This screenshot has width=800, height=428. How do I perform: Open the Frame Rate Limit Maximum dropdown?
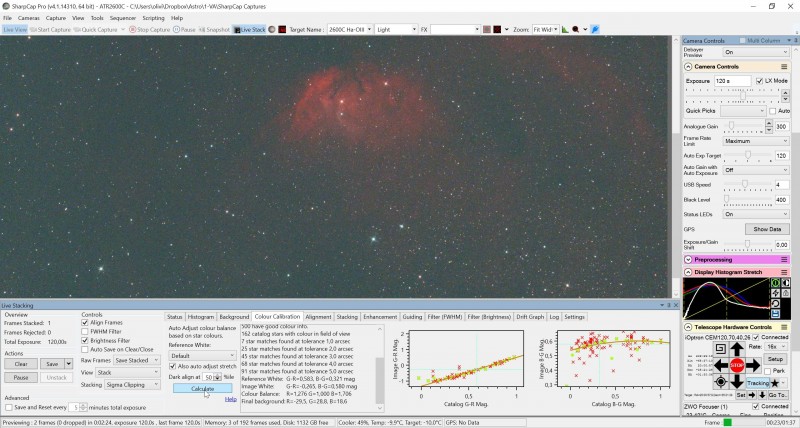(x=756, y=141)
